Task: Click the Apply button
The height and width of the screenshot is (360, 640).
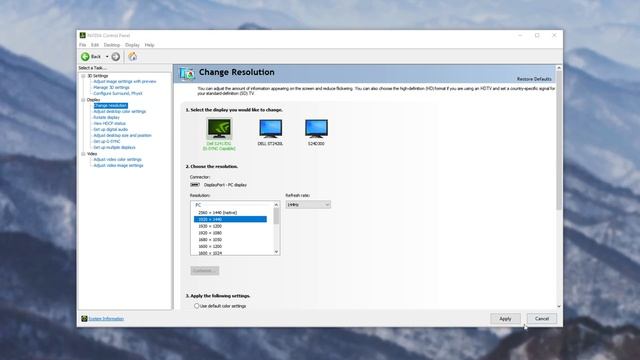Action: coord(505,318)
